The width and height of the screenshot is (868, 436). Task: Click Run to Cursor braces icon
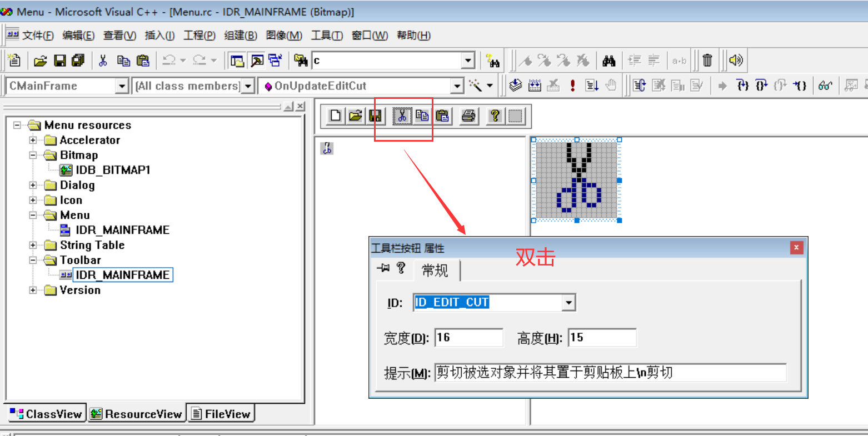[x=800, y=86]
